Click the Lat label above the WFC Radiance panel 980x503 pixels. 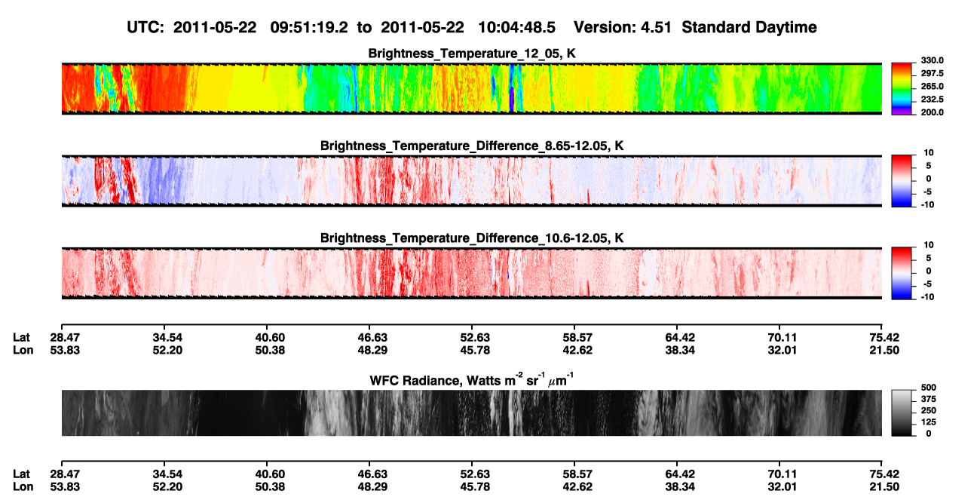[x=22, y=337]
